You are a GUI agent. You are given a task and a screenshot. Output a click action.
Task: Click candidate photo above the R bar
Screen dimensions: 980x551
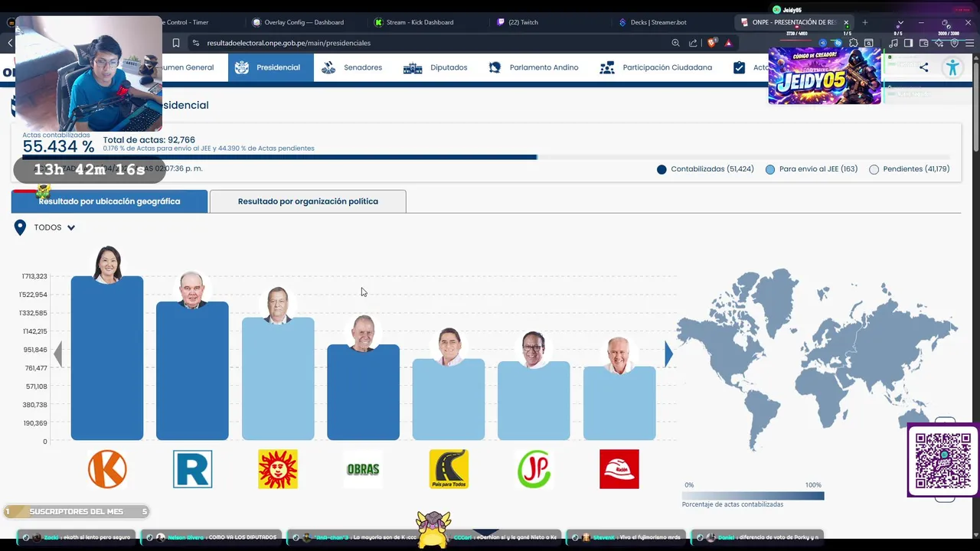(x=192, y=289)
